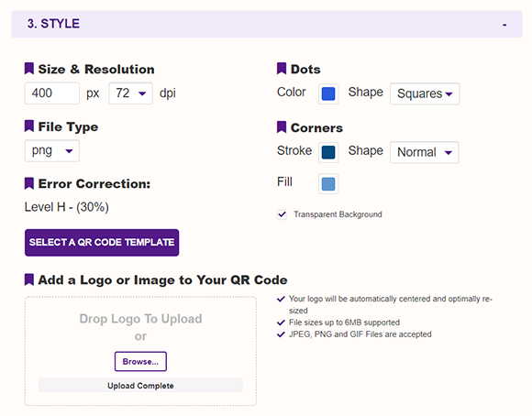Open the 72 dpi resolution dropdown
The width and height of the screenshot is (532, 416).
point(130,93)
